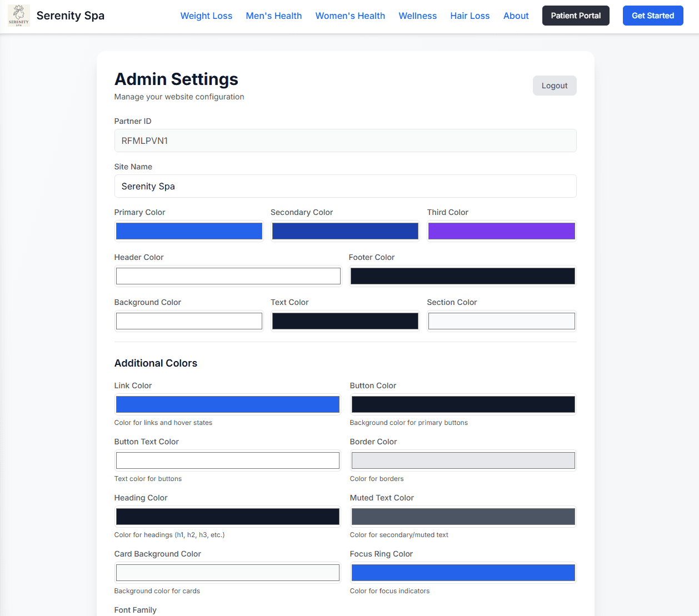
Task: Change the Muted Text Color
Action: [x=462, y=516]
